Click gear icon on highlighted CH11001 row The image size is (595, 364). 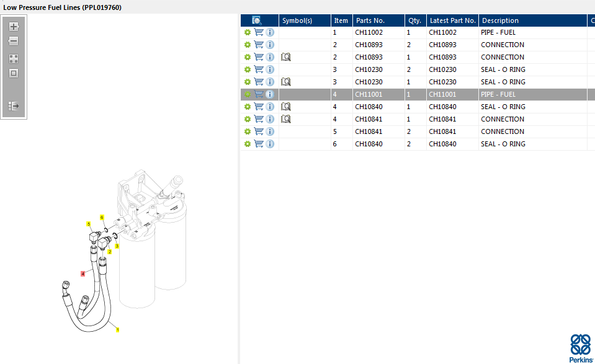(248, 94)
